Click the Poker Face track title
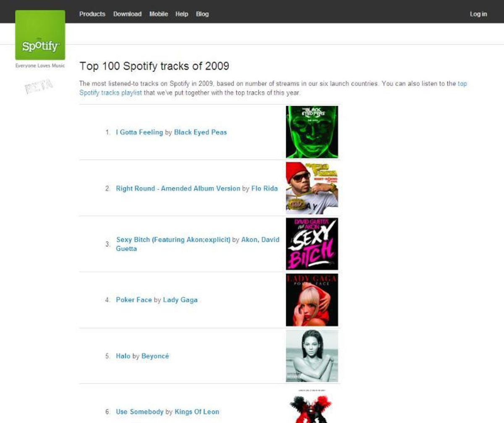Viewport: 504px width, 423px height. 134,300
